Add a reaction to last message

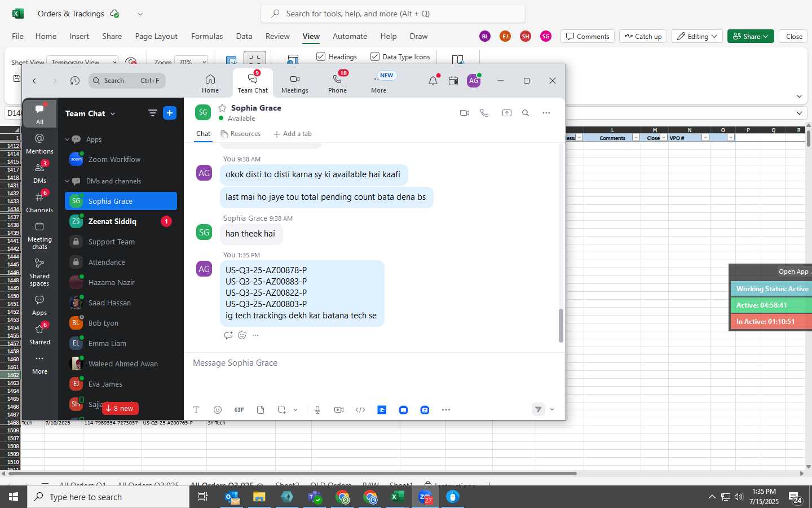point(242,335)
